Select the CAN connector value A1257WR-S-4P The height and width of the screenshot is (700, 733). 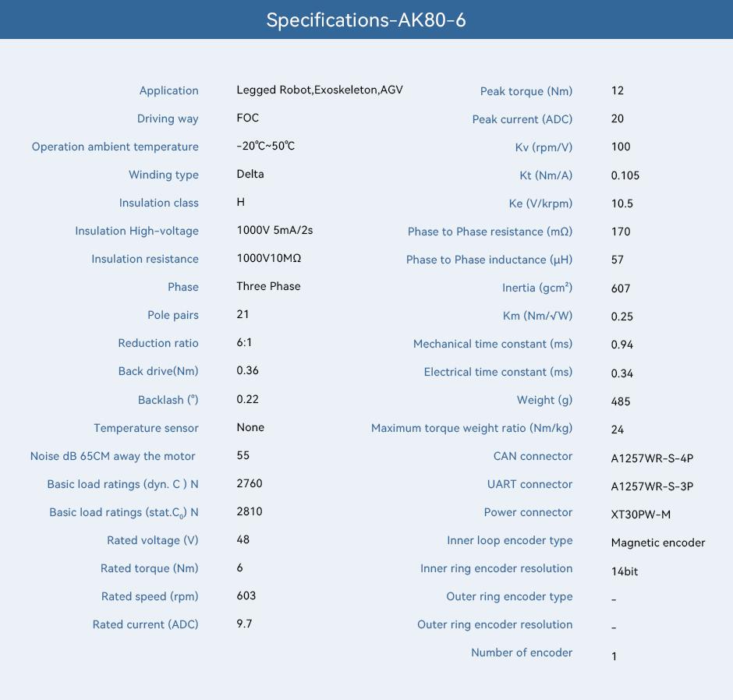[x=652, y=458]
